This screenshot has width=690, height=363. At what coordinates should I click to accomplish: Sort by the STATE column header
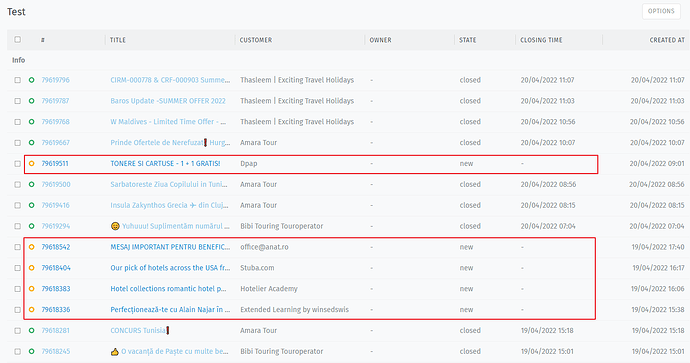[x=468, y=40]
